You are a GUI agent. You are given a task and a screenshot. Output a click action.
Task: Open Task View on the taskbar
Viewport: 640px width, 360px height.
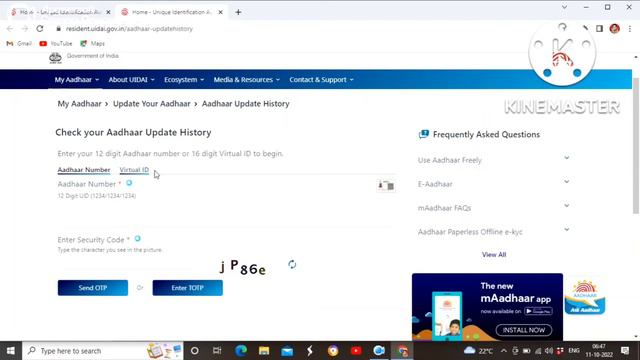[217, 351]
